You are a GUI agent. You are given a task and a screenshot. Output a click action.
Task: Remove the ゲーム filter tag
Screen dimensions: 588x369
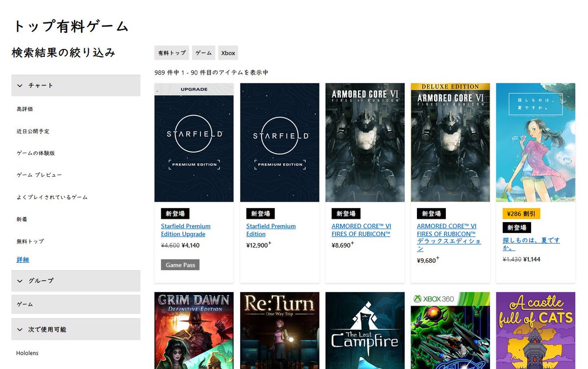tap(203, 53)
